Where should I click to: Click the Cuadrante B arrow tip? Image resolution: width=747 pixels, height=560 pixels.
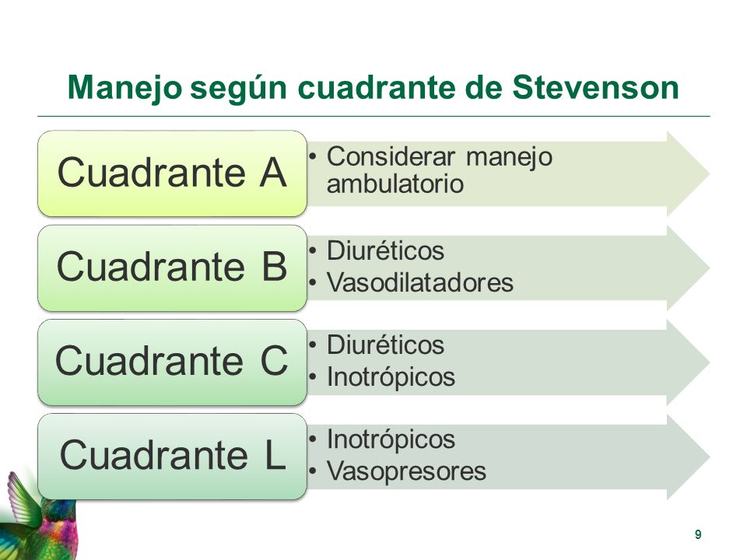click(689, 268)
